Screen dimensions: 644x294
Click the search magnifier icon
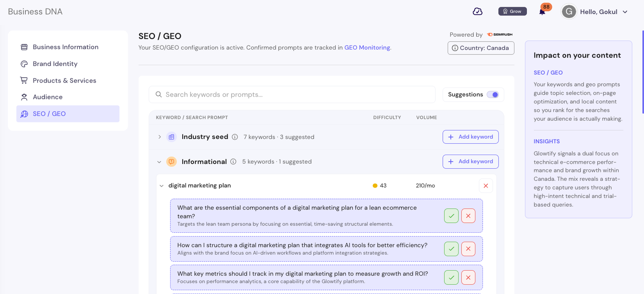[x=159, y=94]
